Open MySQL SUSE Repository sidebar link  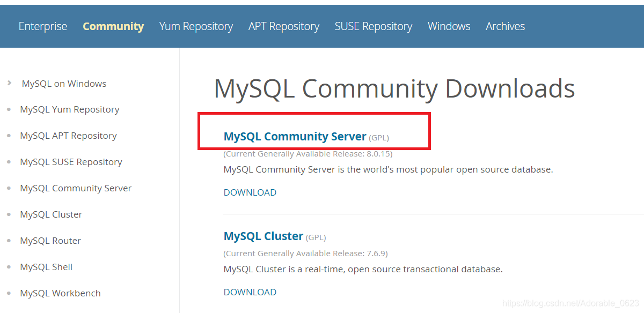tap(71, 162)
